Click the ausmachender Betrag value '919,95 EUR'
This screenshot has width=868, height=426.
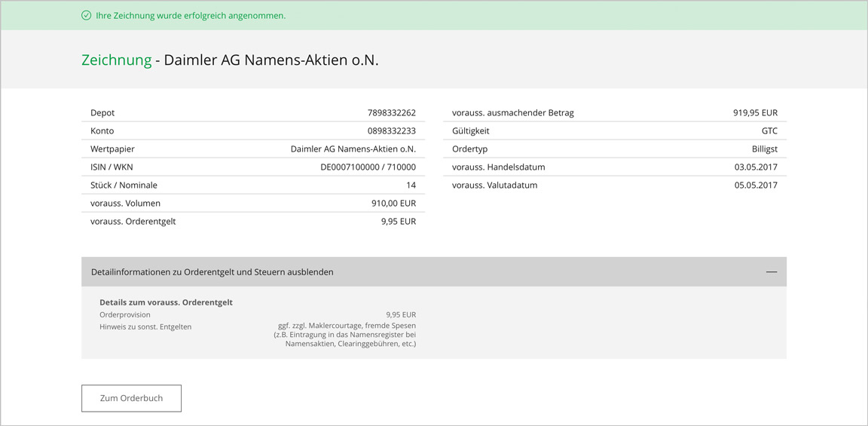[x=756, y=113]
